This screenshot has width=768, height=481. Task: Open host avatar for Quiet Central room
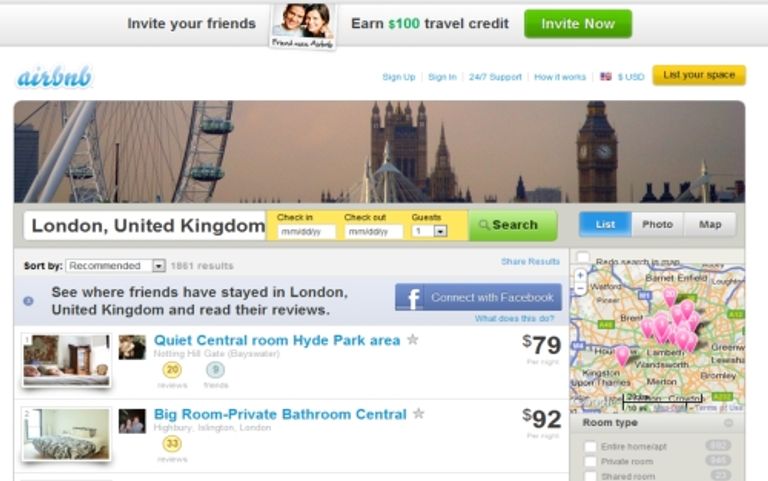point(132,347)
